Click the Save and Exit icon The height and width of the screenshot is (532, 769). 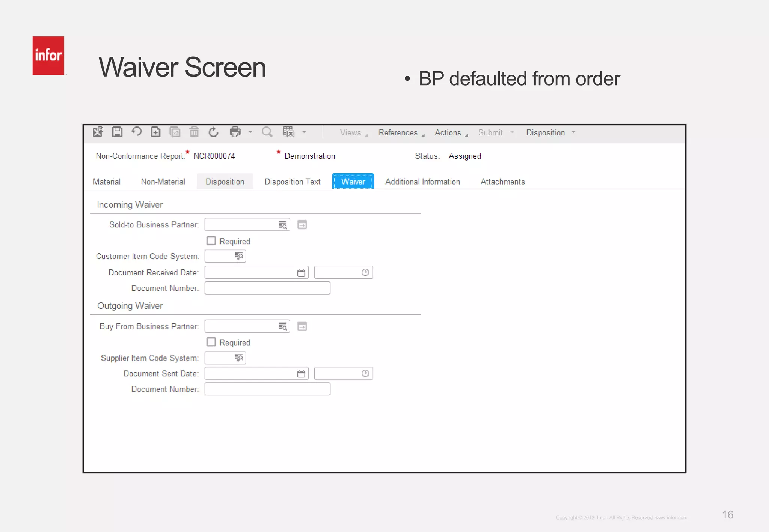click(98, 132)
